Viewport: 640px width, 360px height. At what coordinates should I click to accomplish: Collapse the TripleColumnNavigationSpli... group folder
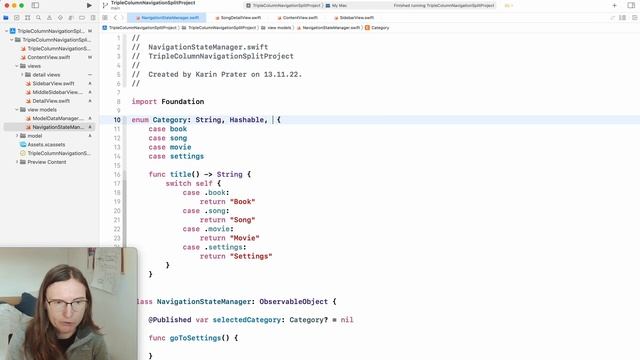point(11,40)
